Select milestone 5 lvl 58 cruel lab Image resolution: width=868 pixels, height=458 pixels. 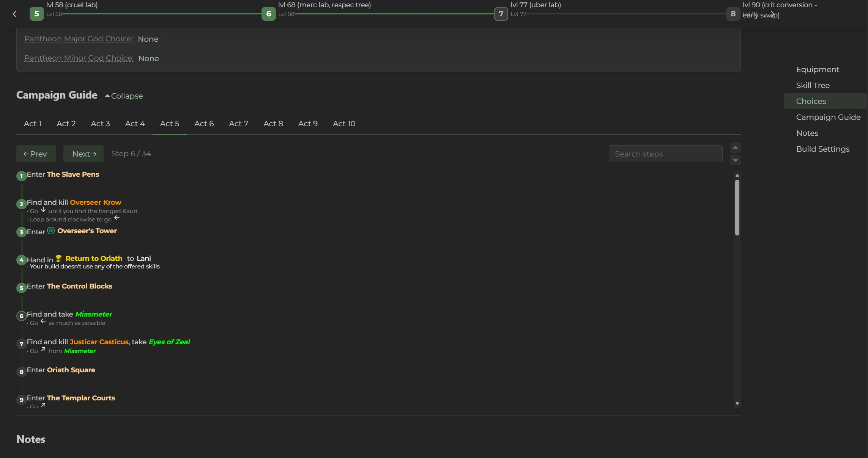(x=36, y=14)
